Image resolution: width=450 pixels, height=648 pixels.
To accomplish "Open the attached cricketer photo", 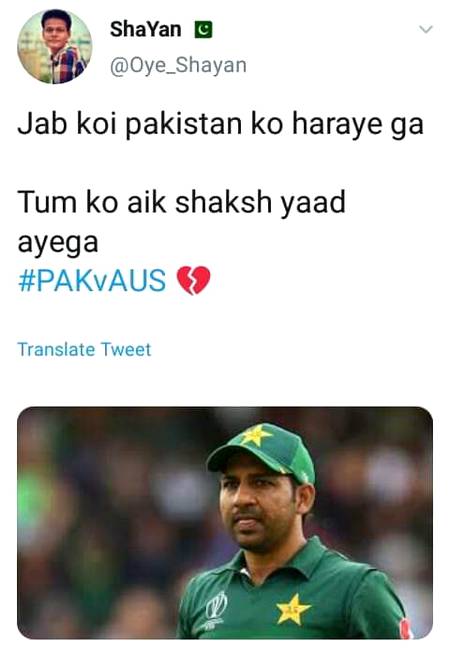I will pyautogui.click(x=225, y=523).
